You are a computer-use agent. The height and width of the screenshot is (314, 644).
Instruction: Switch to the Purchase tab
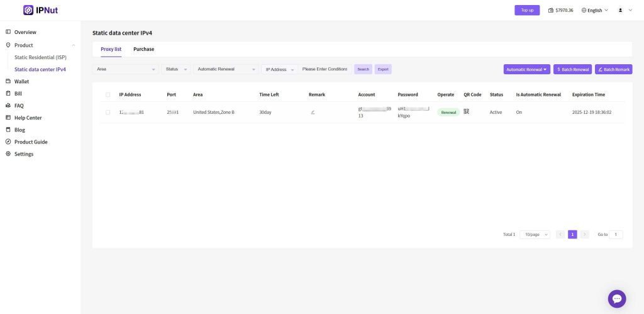pyautogui.click(x=143, y=49)
